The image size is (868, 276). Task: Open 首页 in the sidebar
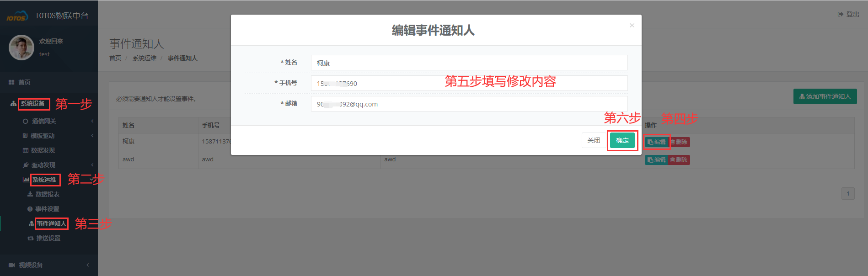point(24,82)
